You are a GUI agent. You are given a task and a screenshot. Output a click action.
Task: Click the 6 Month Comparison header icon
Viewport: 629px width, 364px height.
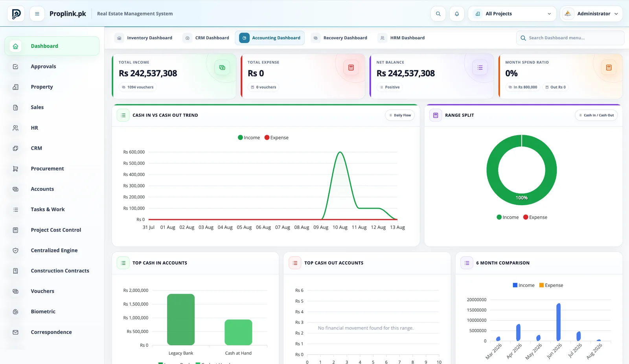467,263
